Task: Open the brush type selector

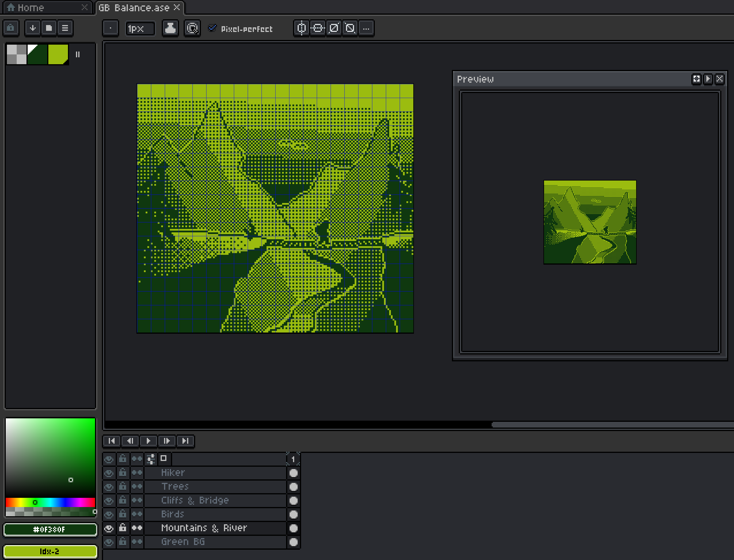Action: click(x=110, y=28)
